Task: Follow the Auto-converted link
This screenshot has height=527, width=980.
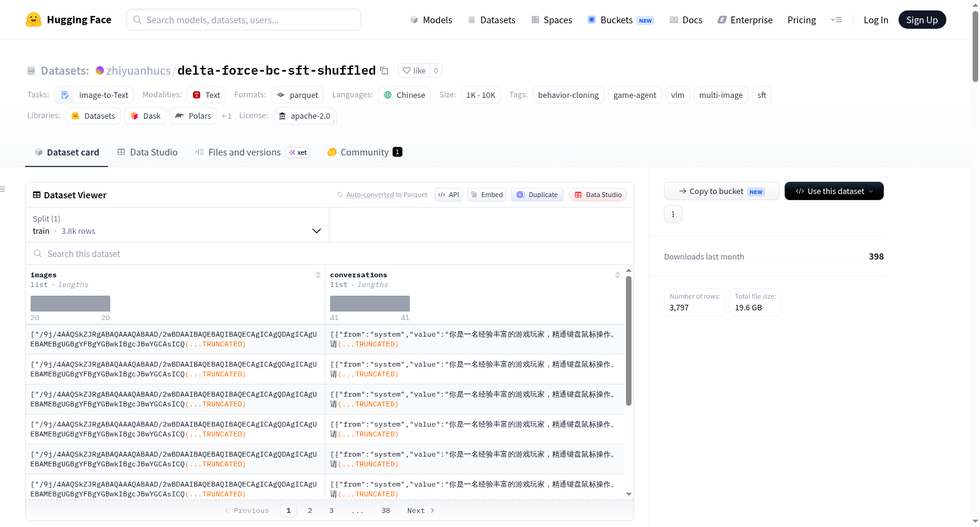Action: tap(370, 195)
